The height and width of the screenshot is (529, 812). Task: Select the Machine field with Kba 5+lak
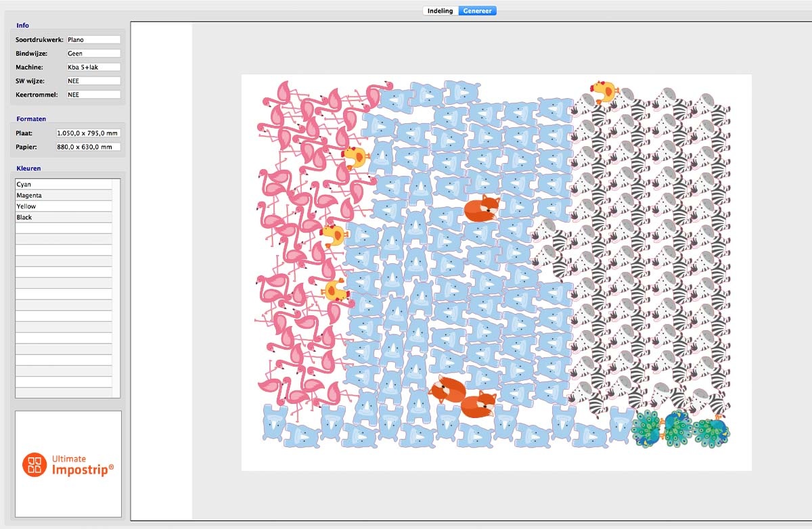tap(93, 67)
